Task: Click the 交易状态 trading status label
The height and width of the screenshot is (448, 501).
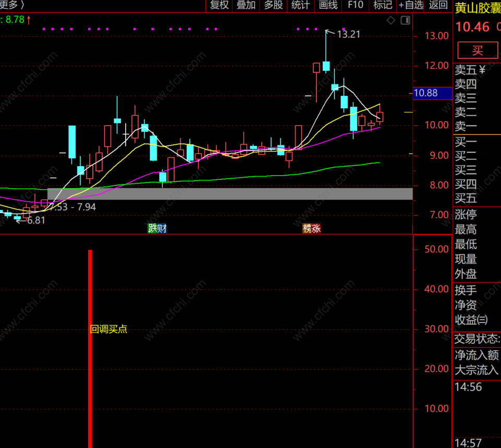Action: [477, 339]
